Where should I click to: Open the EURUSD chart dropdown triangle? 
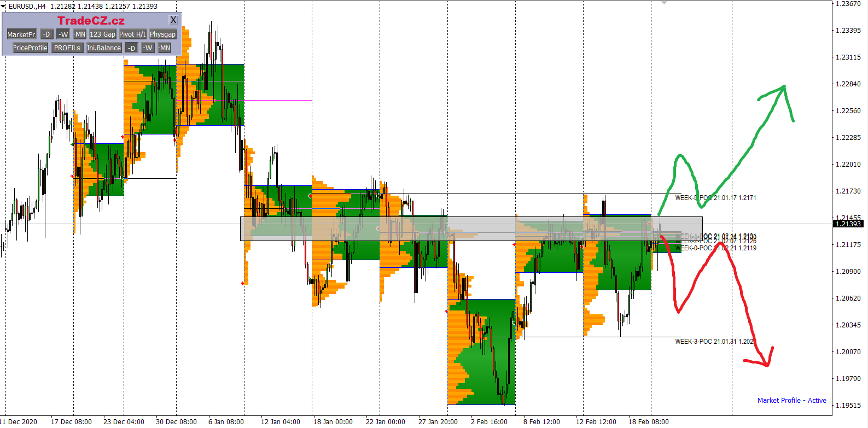coord(4,7)
